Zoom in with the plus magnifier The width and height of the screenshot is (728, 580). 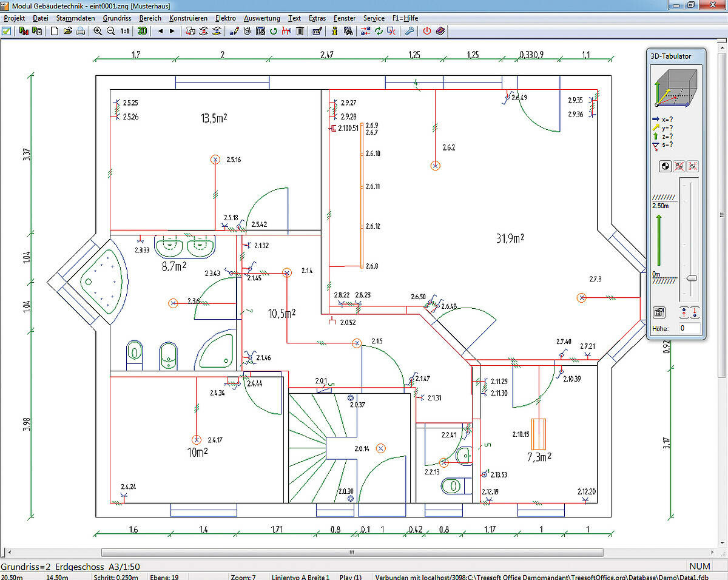pyautogui.click(x=98, y=31)
